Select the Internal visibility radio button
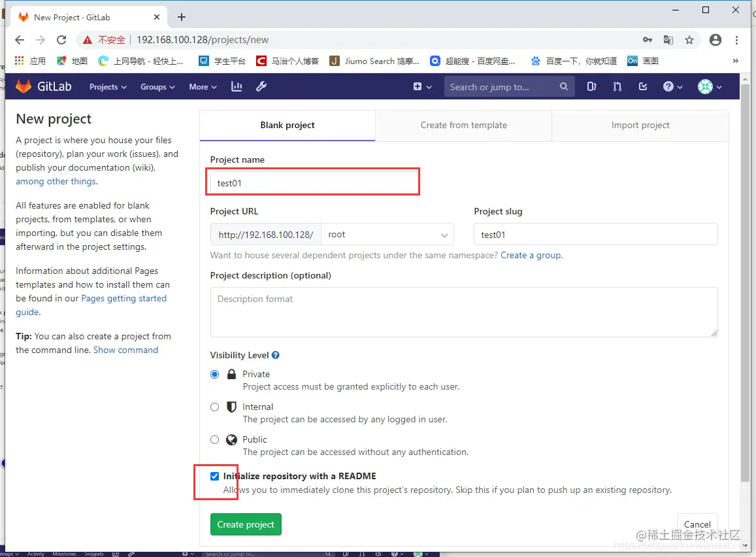Viewport: 756px width, 557px height. pos(215,407)
